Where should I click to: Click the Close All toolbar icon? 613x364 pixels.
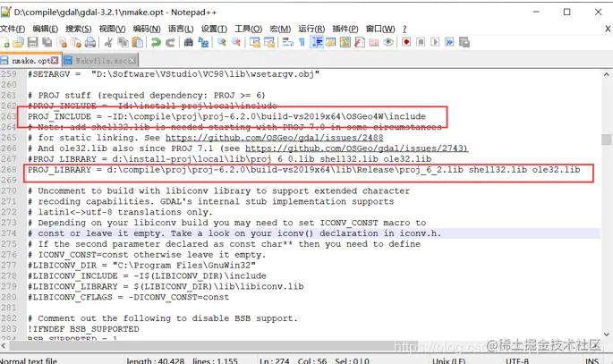pyautogui.click(x=76, y=42)
